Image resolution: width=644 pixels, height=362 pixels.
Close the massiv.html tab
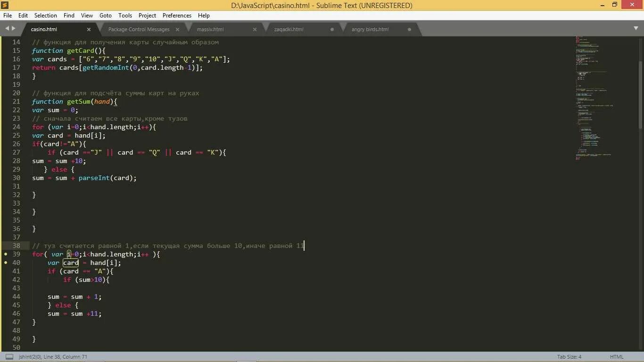pos(255,29)
